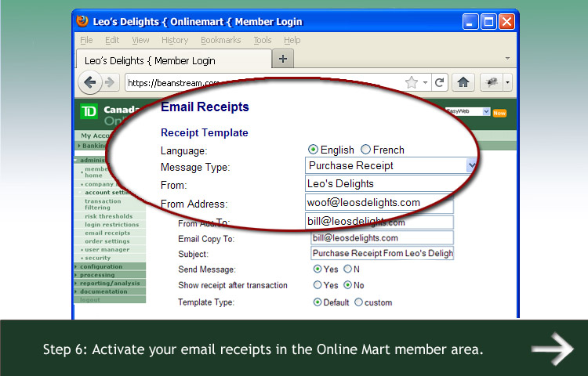Image resolution: width=588 pixels, height=376 pixels.
Task: Open the order settings sidebar link
Action: (x=107, y=241)
